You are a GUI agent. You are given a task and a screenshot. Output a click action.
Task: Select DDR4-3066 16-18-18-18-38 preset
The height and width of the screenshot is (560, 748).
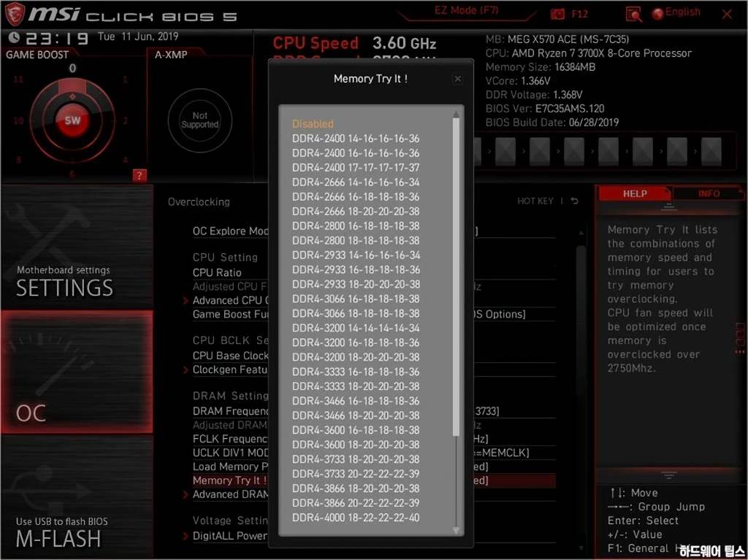(x=356, y=299)
